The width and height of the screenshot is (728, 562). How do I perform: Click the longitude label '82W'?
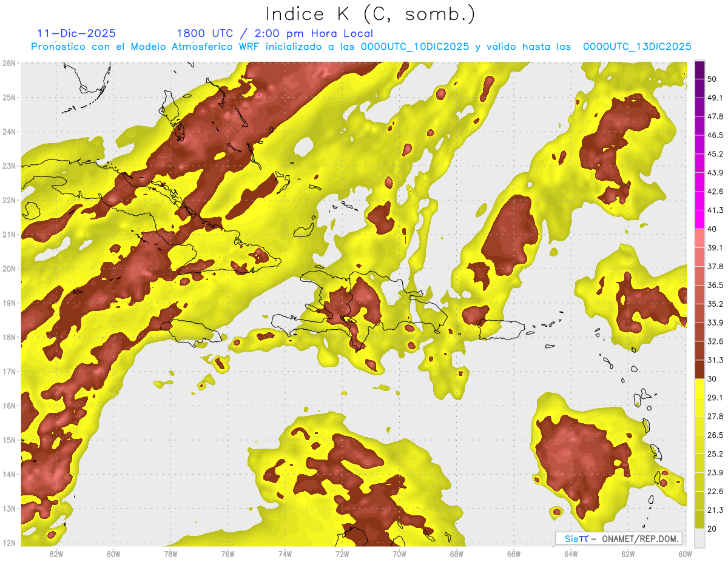(56, 554)
